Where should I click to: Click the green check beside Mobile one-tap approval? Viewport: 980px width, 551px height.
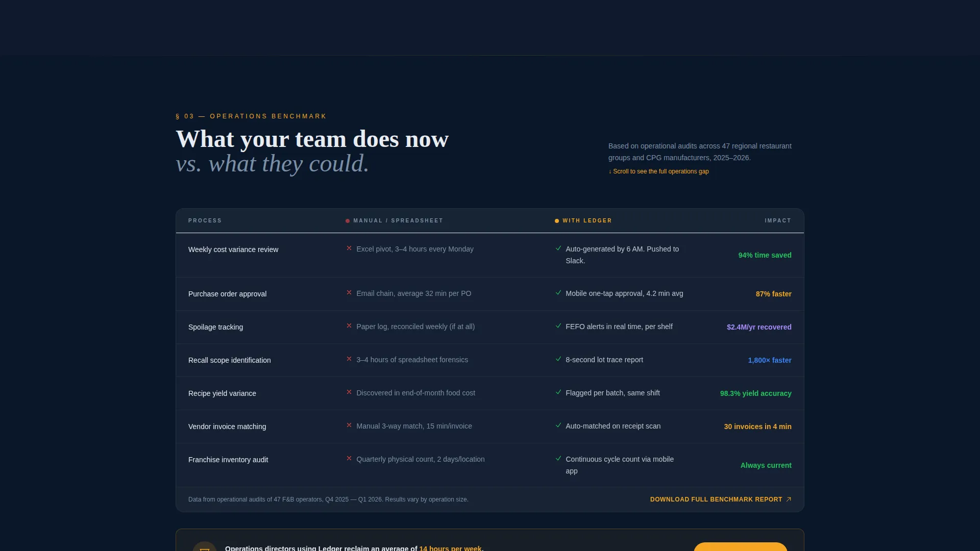click(x=558, y=293)
